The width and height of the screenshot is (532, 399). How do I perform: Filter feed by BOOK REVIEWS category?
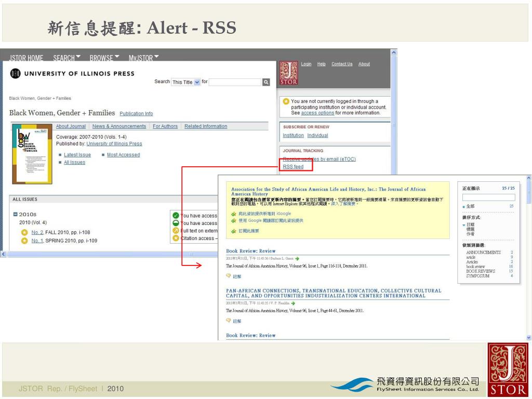(481, 271)
